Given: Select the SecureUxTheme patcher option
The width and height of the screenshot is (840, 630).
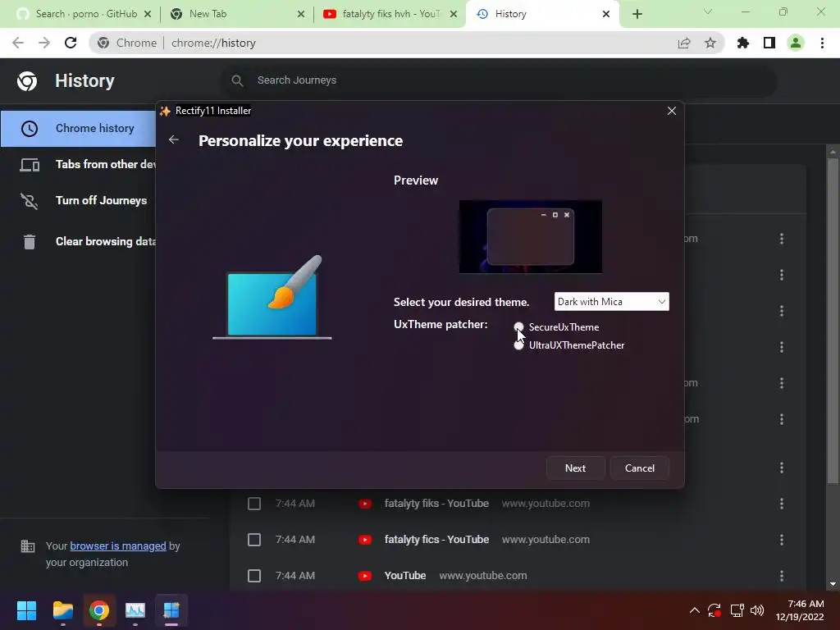Looking at the screenshot, I should point(518,326).
